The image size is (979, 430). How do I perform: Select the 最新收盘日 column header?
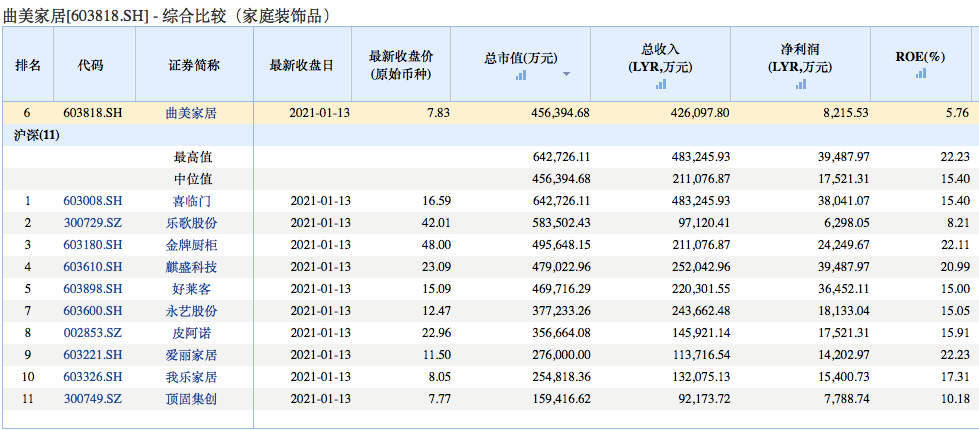click(x=302, y=65)
